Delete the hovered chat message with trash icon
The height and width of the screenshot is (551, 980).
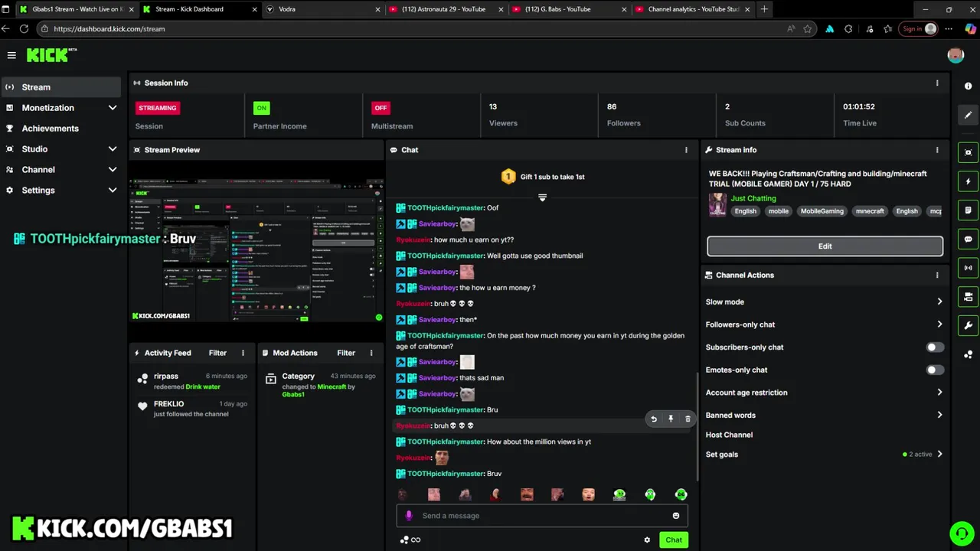pos(688,419)
